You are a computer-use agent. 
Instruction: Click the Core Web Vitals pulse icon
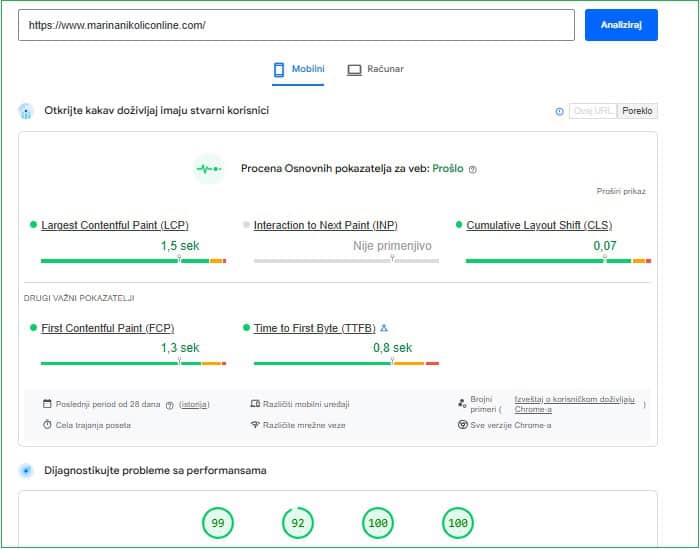tap(209, 169)
